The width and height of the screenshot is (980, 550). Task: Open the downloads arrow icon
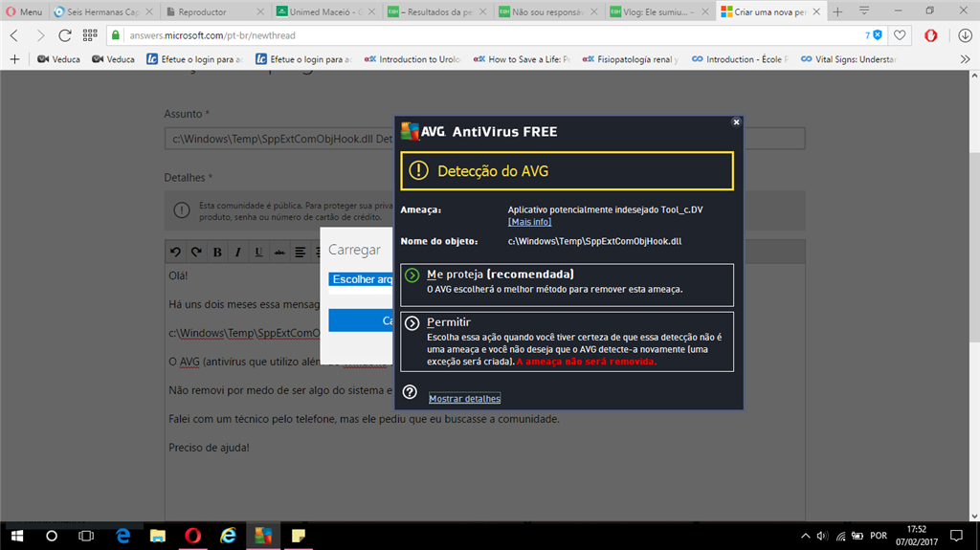click(965, 35)
